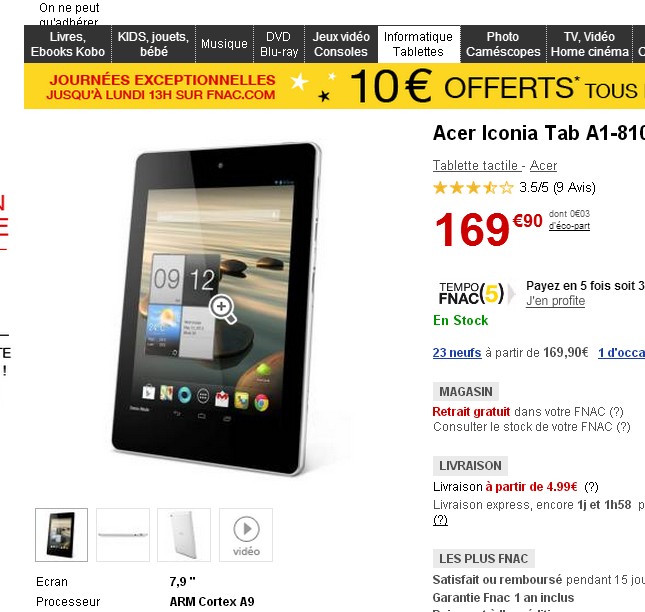Open the Jeux vidéo Consoles menu
This screenshot has width=645, height=612.
click(x=341, y=44)
